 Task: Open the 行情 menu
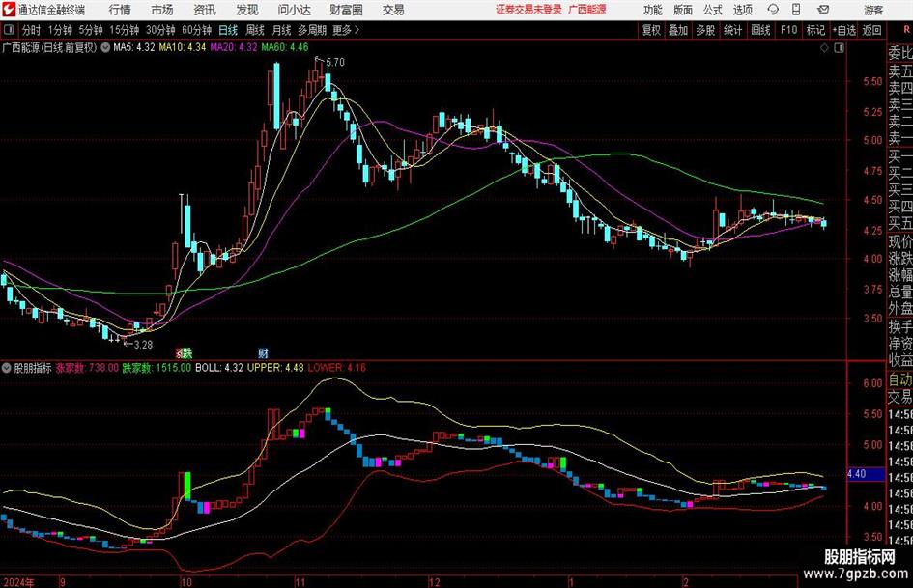click(x=120, y=10)
